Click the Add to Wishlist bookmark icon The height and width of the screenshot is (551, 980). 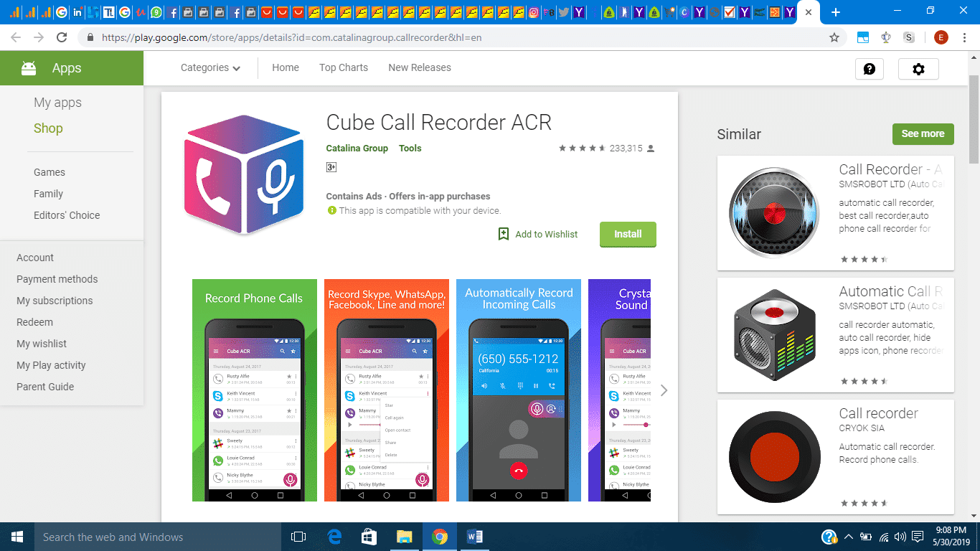pyautogui.click(x=504, y=234)
